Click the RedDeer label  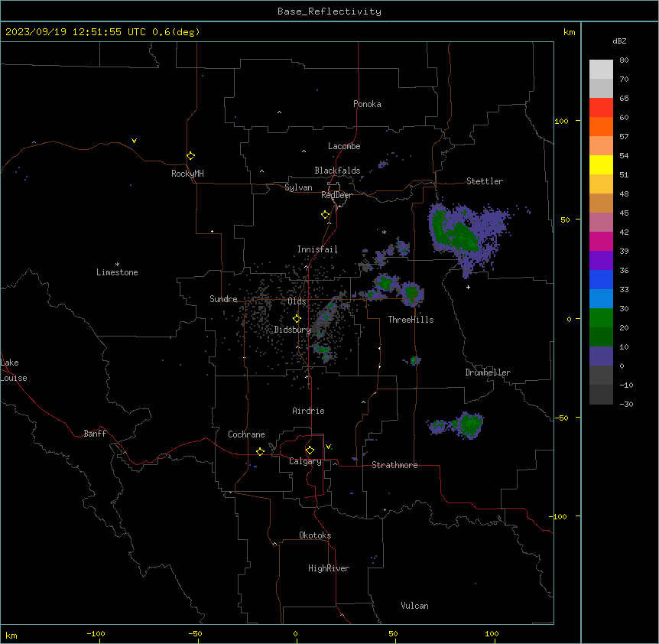[x=336, y=195]
